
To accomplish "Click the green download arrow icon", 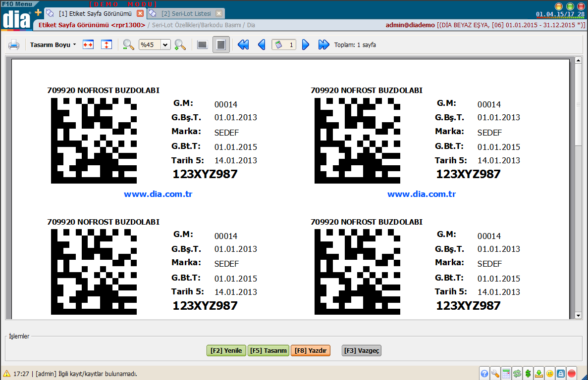I will pyautogui.click(x=539, y=374).
